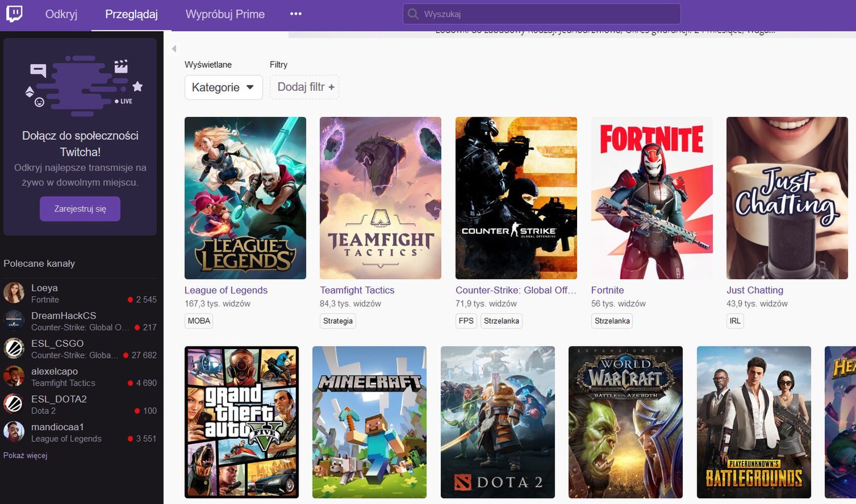856x504 pixels.
Task: Open mandiocaa1 channel avatar
Action: pos(14,432)
